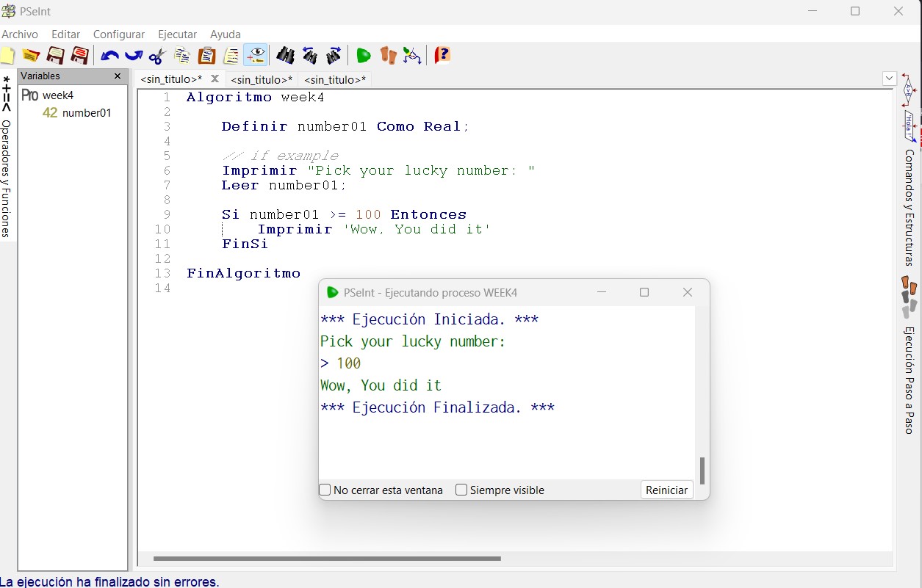The width and height of the screenshot is (922, 588).
Task: Click the find previous binoculars icon
Action: [x=309, y=56]
